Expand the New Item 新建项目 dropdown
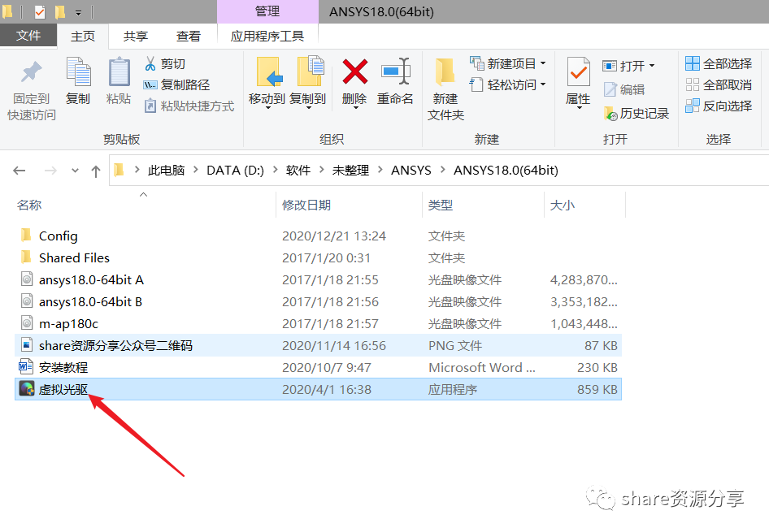Image resolution: width=769 pixels, height=532 pixels. coord(543,63)
